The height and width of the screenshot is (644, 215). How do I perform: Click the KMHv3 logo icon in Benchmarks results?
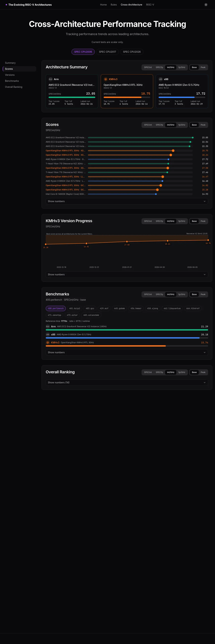pyautogui.click(x=48, y=343)
